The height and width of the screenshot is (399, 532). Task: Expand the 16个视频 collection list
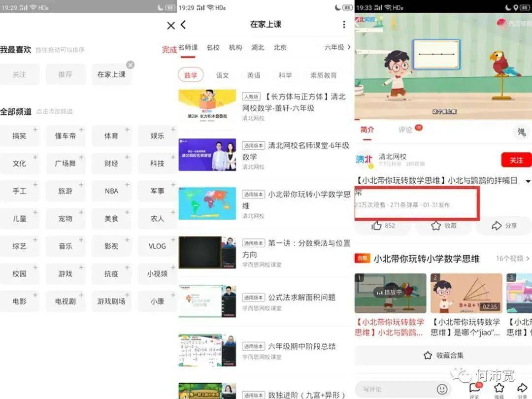[512, 259]
